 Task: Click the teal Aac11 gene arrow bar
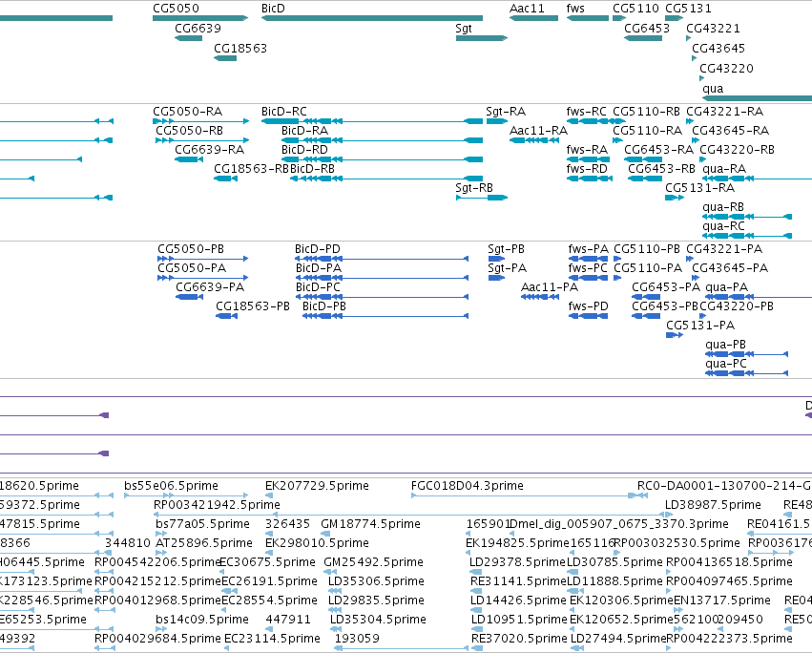coord(533,18)
